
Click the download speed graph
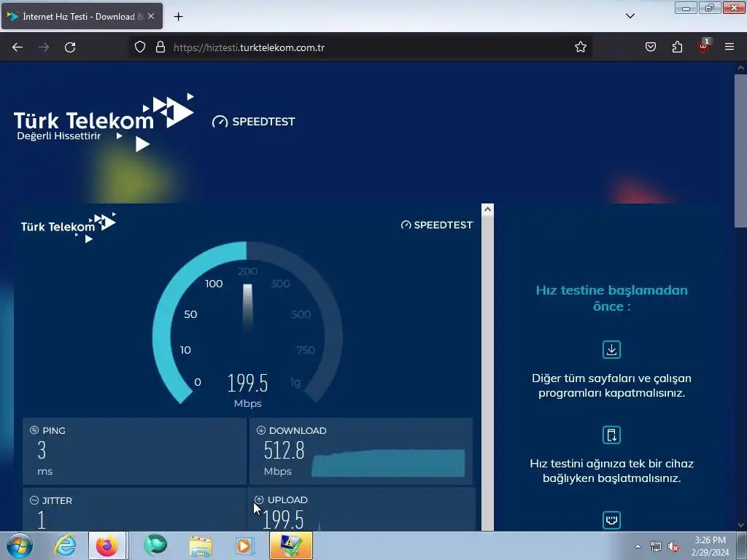click(x=388, y=463)
